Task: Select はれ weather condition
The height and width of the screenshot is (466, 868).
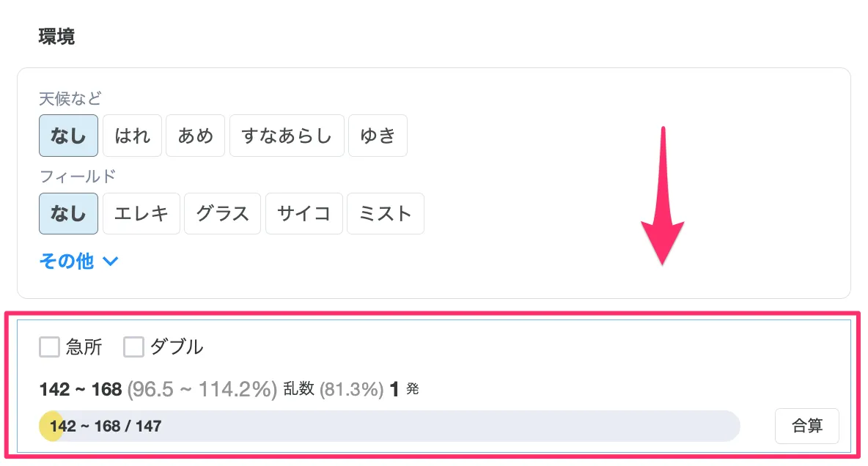Action: (132, 135)
